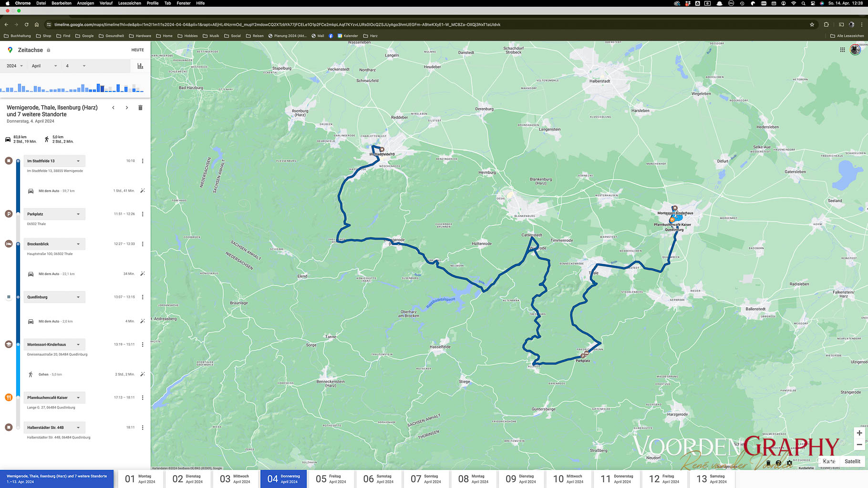868x488 pixels.
Task: Edit the 5,0 km walking segment
Action: 143,375
